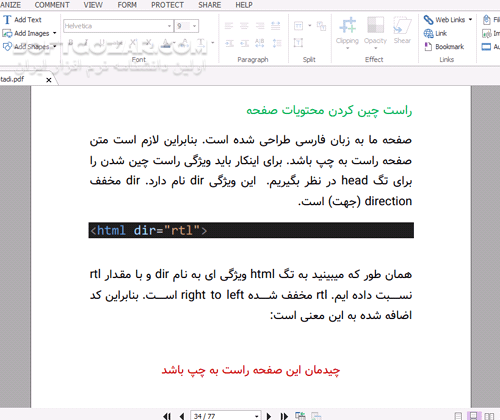Click the AB word spacing icon
500x420 pixels.
click(x=260, y=43)
